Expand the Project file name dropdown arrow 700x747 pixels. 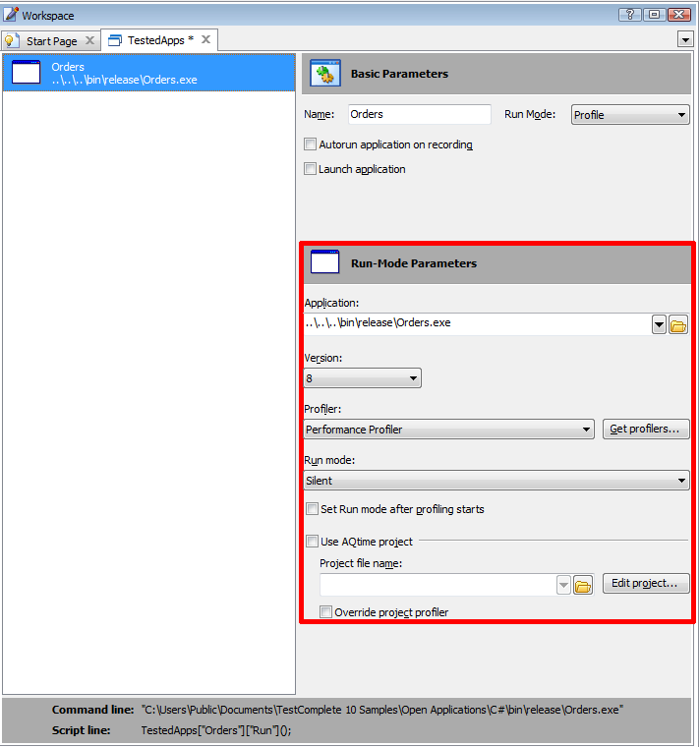point(563,585)
